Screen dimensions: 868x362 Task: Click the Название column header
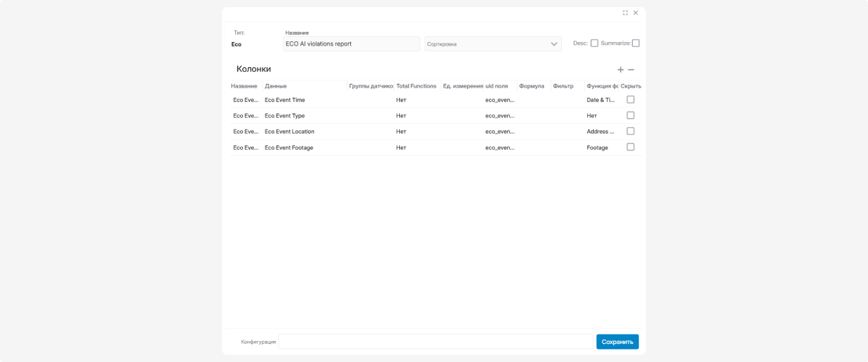point(244,86)
